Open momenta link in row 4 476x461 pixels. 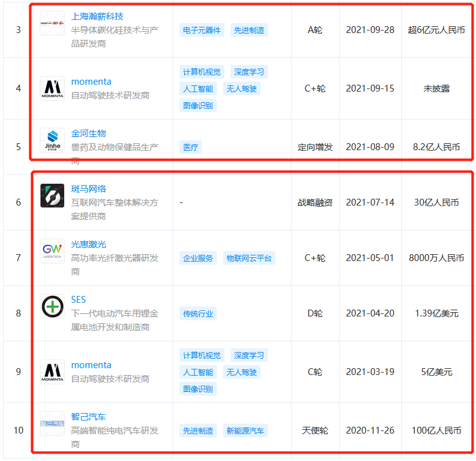[91, 82]
